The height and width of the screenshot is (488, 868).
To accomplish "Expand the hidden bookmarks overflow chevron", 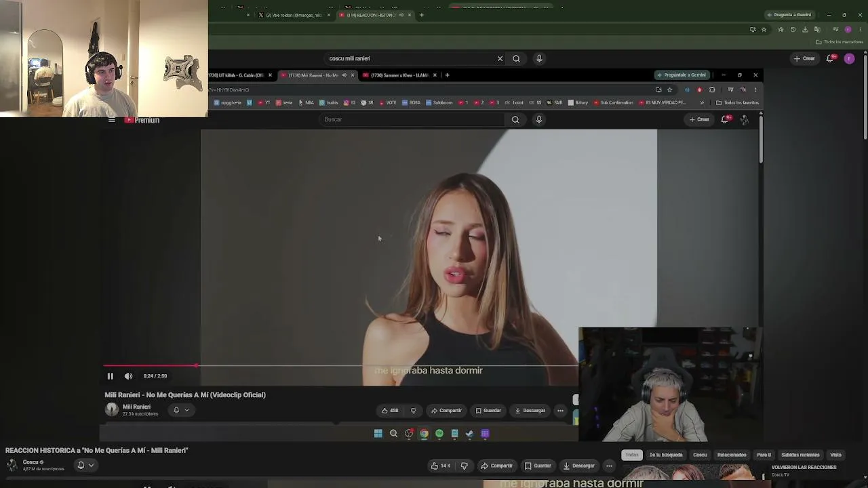I will 702,103.
